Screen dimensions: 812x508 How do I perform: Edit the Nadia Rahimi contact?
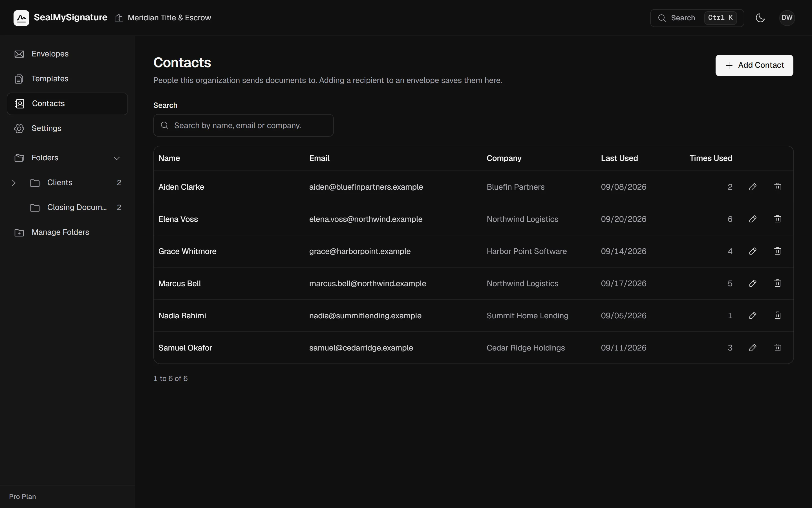(753, 316)
